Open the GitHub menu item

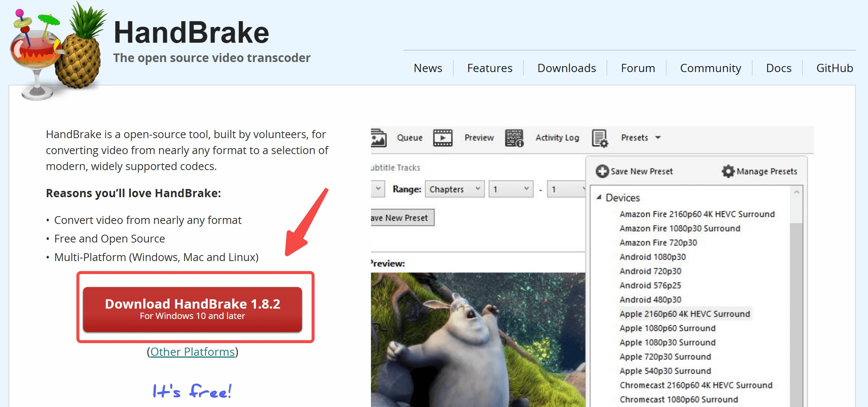click(835, 68)
